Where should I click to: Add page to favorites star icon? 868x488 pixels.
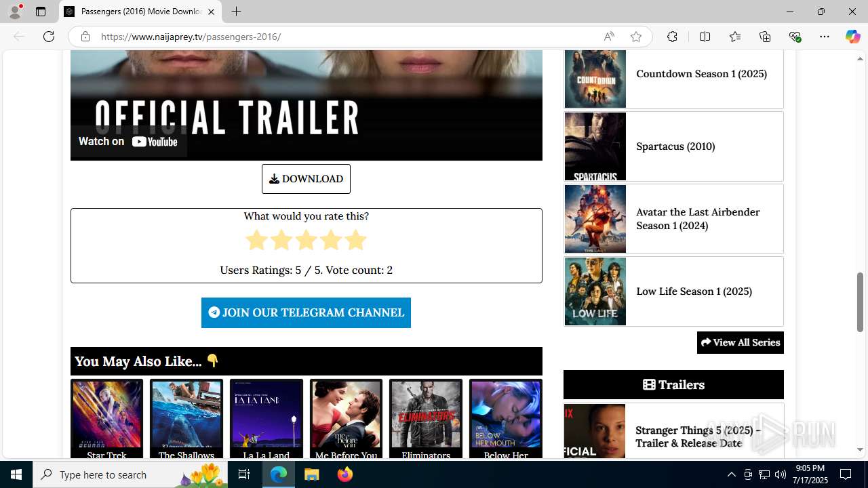point(636,37)
